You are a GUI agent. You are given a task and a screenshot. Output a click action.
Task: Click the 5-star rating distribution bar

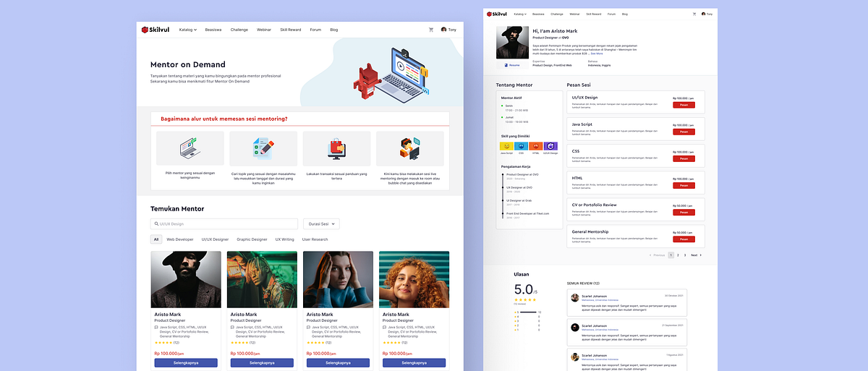coord(527,312)
